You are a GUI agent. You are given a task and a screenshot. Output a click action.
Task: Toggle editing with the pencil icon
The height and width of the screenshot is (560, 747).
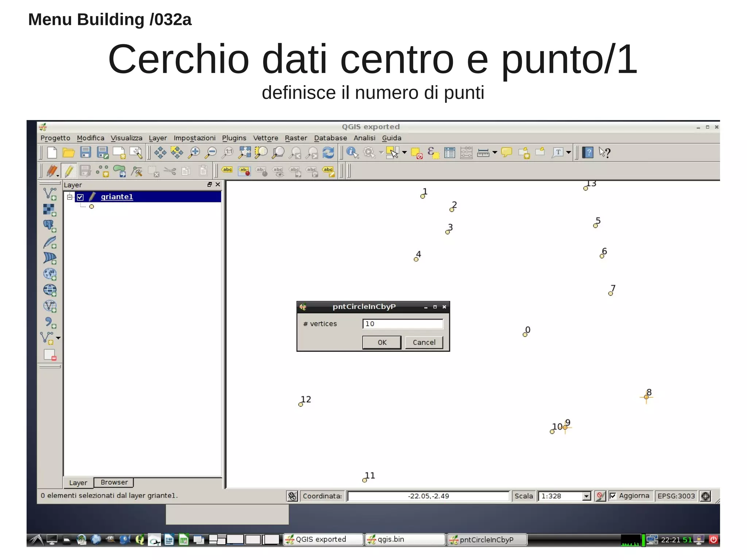tap(69, 171)
